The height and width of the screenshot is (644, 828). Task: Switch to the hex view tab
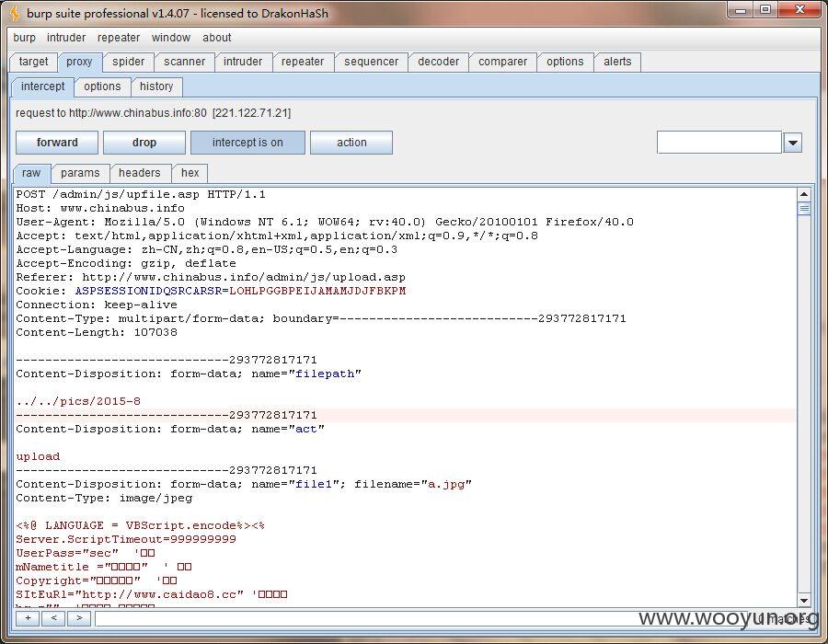[x=190, y=173]
